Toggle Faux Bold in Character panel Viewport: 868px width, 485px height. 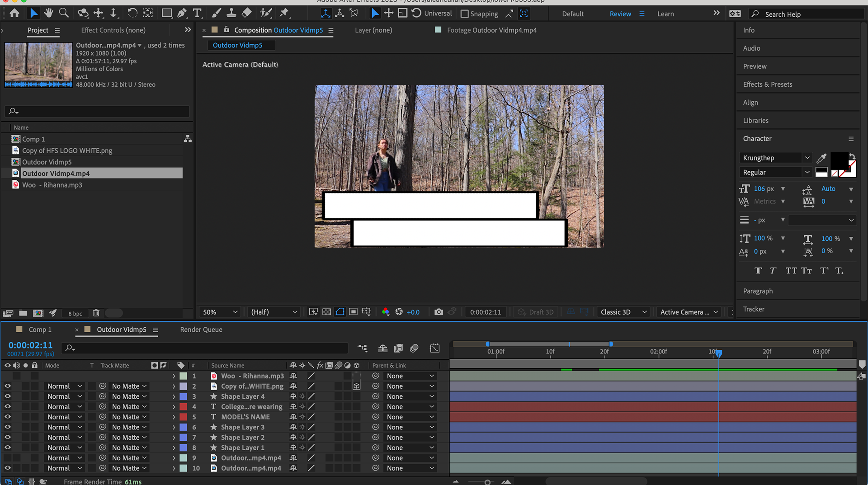[758, 271]
